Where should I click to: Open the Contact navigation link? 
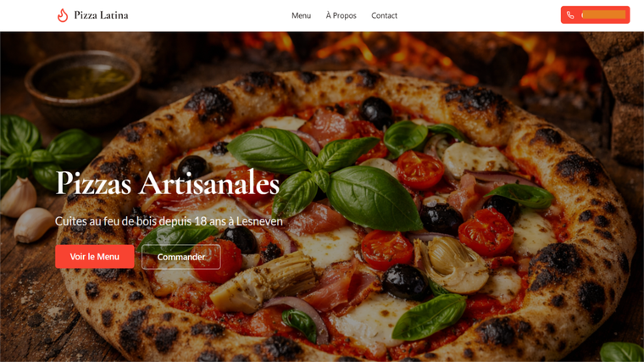click(384, 15)
